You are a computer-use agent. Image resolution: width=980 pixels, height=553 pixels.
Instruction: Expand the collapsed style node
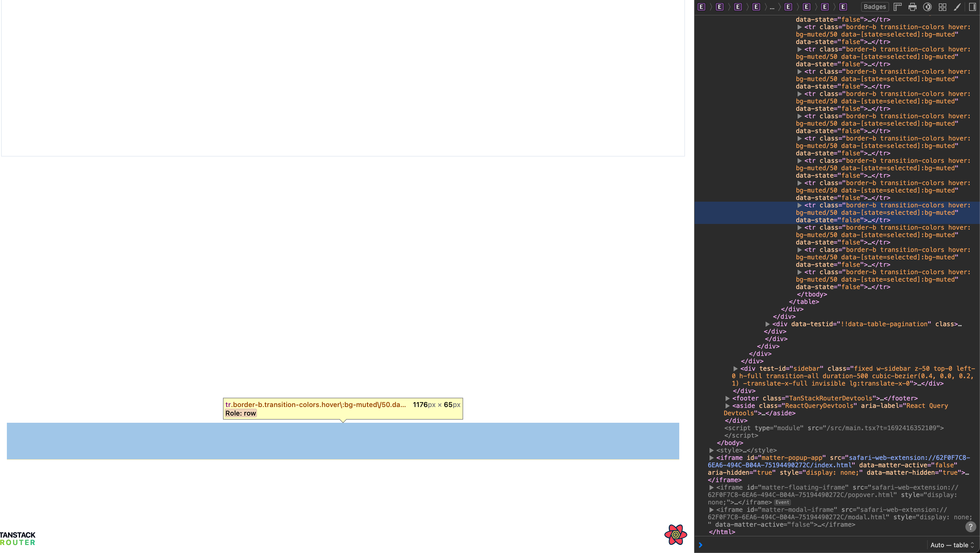pos(711,450)
